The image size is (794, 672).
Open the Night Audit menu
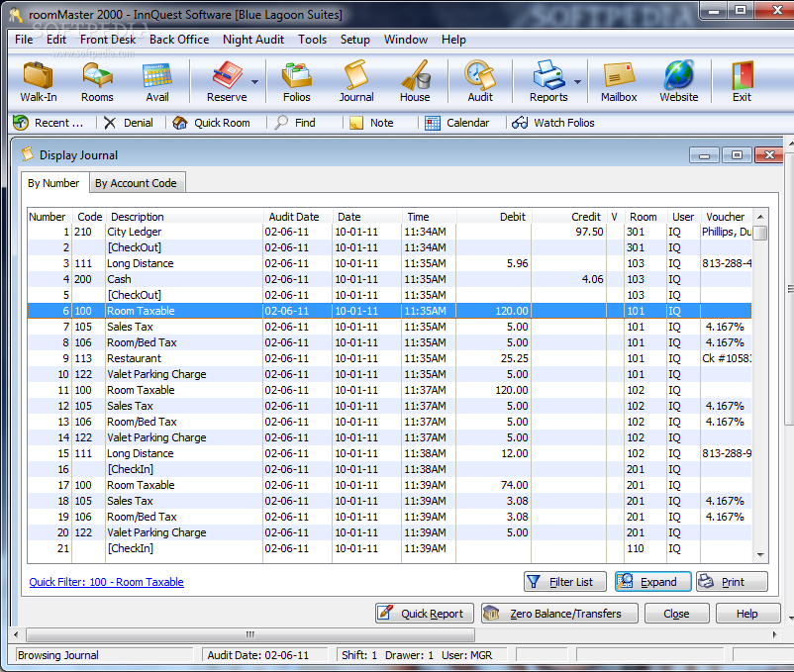(x=253, y=40)
